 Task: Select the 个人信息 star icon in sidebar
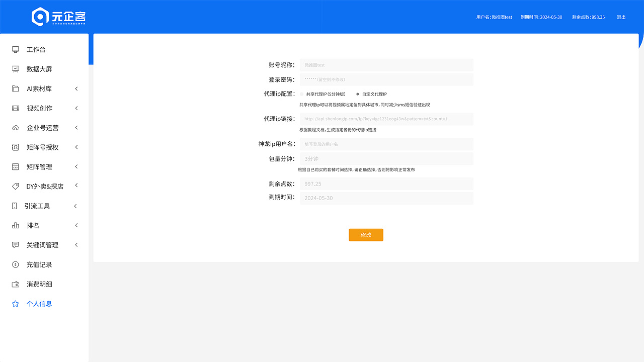[15, 303]
